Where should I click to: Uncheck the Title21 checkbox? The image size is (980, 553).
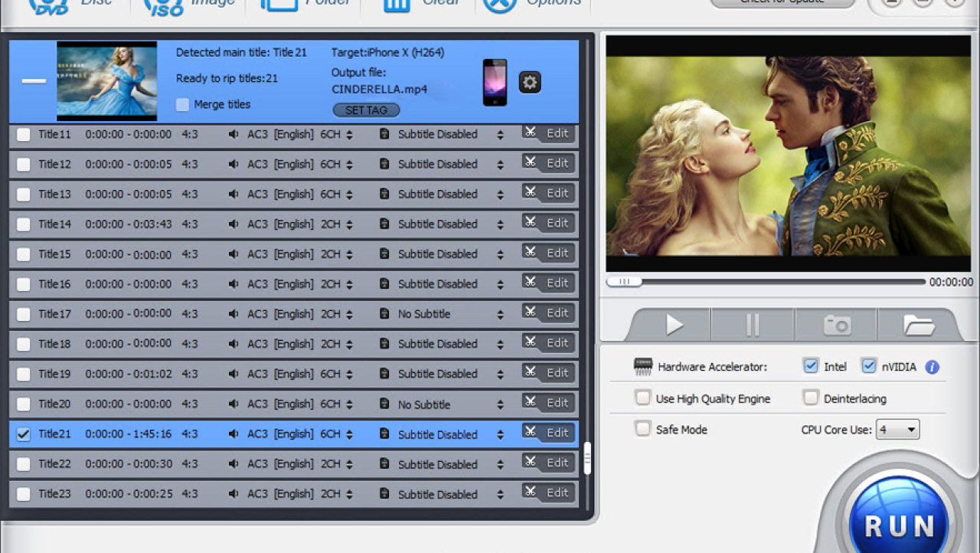(x=24, y=434)
